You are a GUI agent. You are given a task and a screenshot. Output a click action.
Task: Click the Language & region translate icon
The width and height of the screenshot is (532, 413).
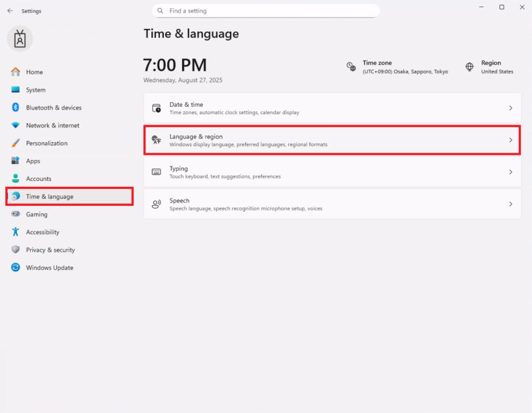157,140
